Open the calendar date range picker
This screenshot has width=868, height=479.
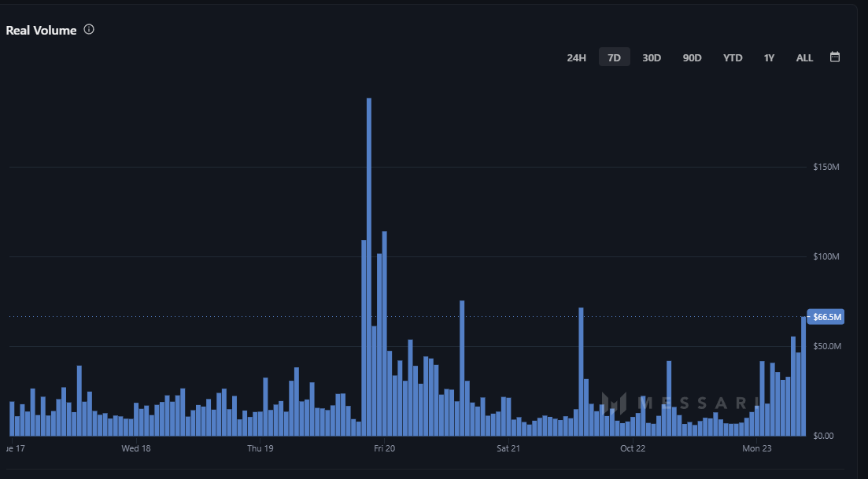[x=835, y=57]
